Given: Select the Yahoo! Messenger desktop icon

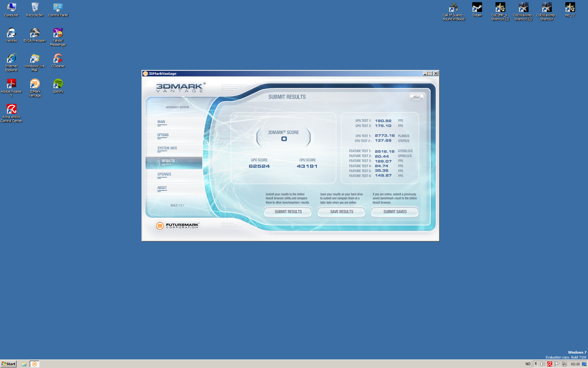Looking at the screenshot, I should point(58,37).
